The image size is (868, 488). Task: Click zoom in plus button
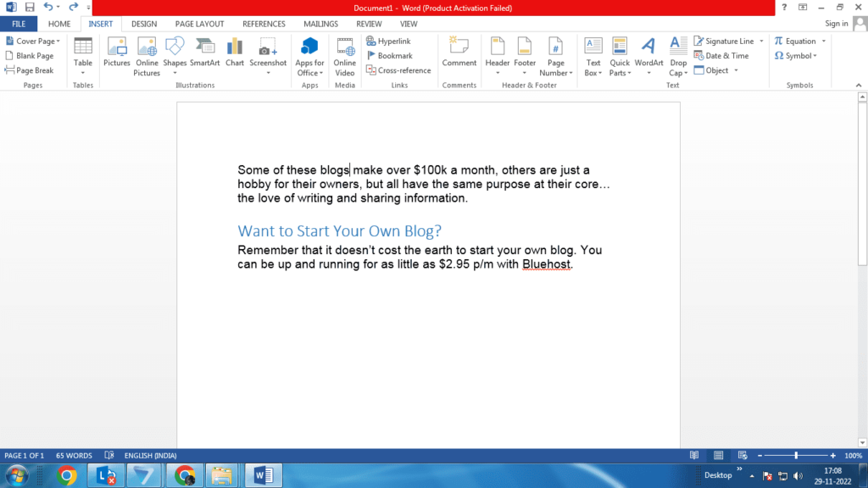[x=833, y=455]
